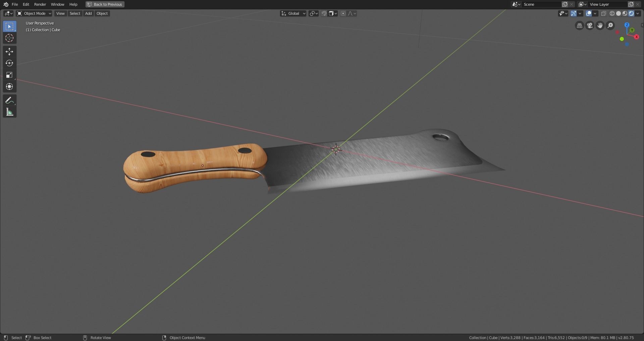
Task: Open the Add menu in the viewport header
Action: [x=88, y=13]
